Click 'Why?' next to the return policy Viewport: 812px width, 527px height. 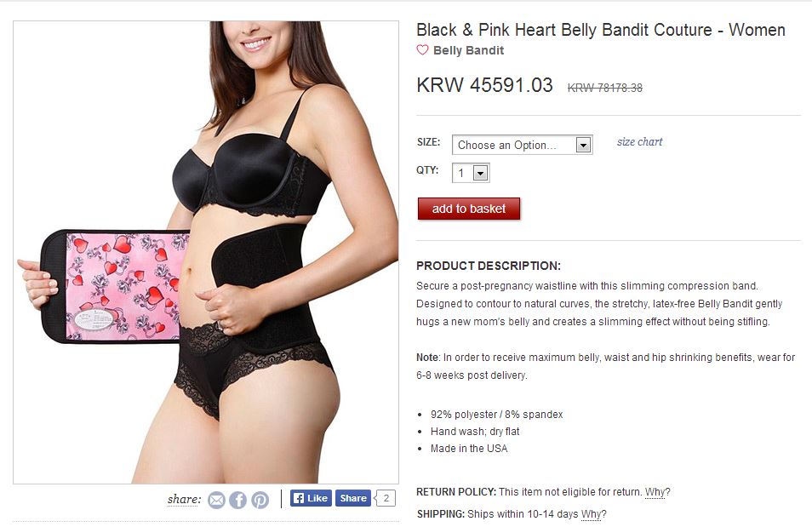pyautogui.click(x=658, y=492)
